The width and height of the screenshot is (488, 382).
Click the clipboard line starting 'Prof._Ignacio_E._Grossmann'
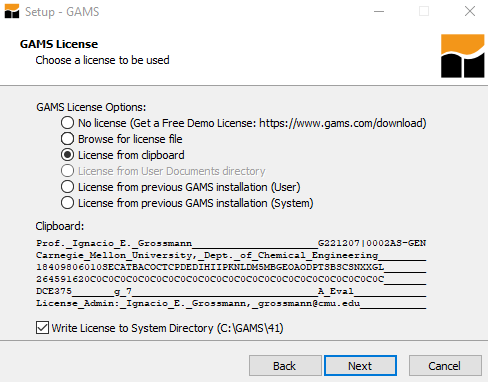coord(231,243)
